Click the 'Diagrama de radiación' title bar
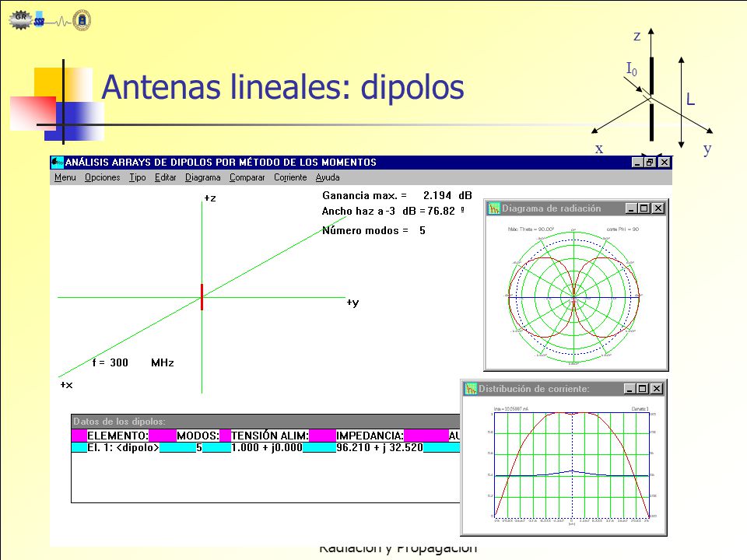Screen dimensions: 747x560 577,208
